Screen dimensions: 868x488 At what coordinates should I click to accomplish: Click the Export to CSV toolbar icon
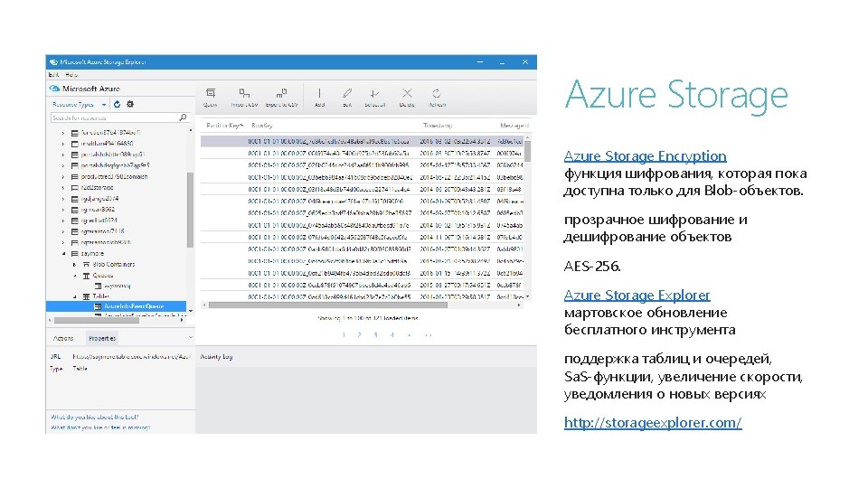(x=281, y=93)
